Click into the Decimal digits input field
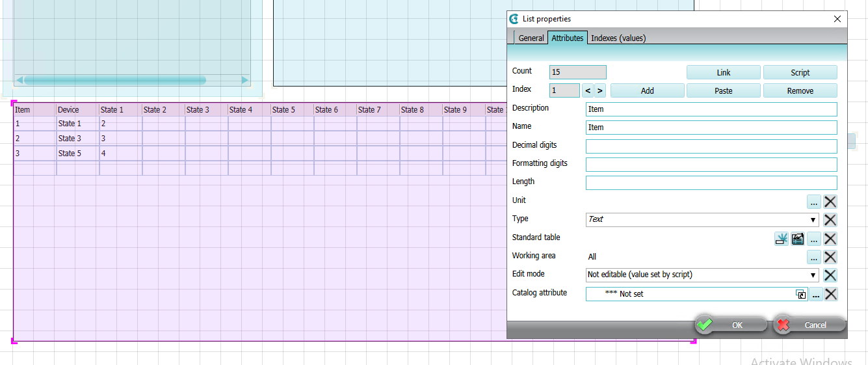Image resolution: width=868 pixels, height=365 pixels. tap(711, 146)
